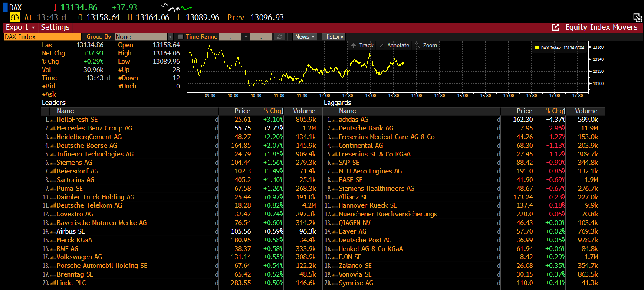Click the Time Range start time field
Viewport: 644px width, 290px height.
230,37
